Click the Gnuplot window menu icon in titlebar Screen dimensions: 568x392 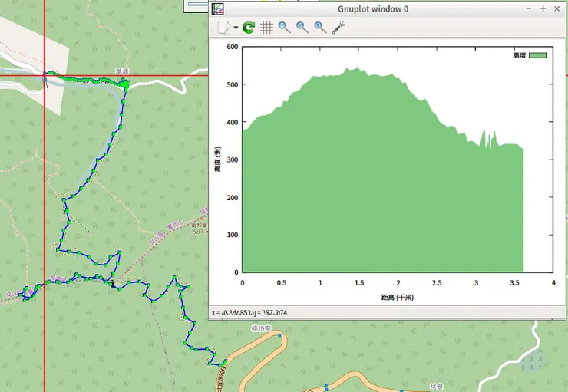point(217,8)
